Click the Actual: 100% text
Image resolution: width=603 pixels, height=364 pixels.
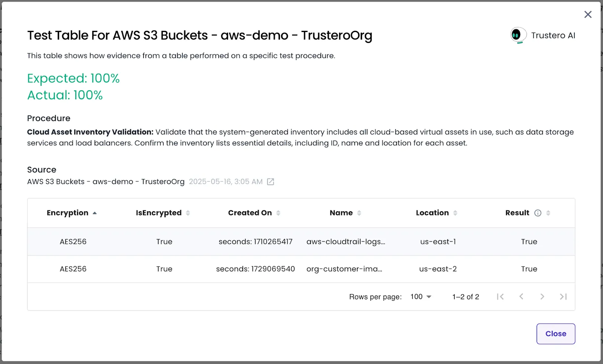point(65,95)
